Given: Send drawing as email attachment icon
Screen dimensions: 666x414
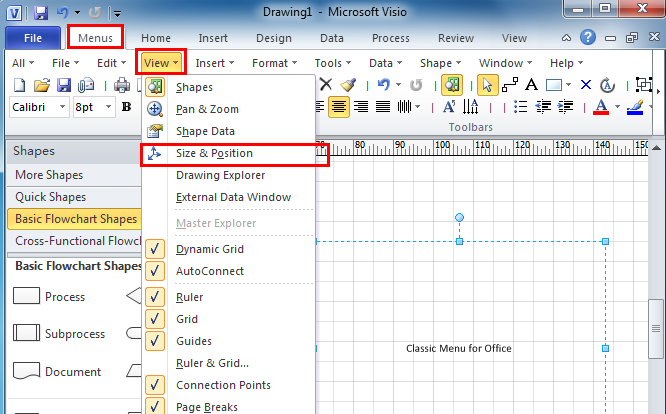Looking at the screenshot, I should [x=86, y=85].
